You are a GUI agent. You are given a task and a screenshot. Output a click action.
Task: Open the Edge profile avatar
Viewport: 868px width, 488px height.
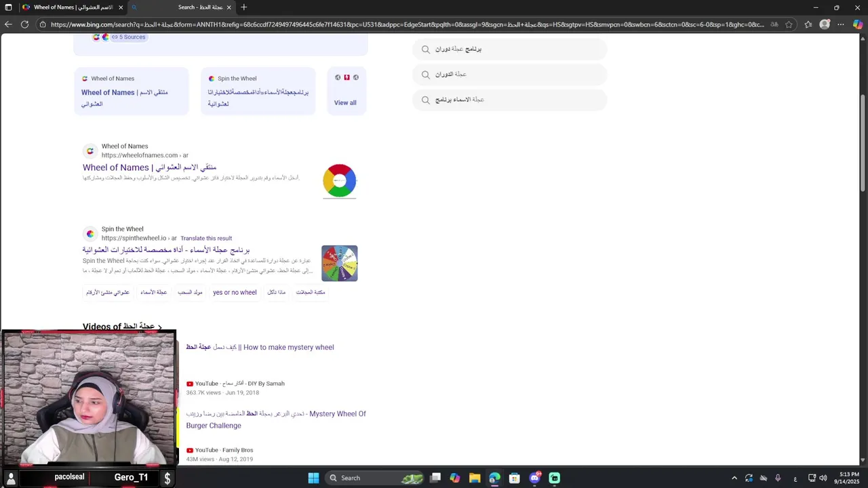(x=825, y=24)
